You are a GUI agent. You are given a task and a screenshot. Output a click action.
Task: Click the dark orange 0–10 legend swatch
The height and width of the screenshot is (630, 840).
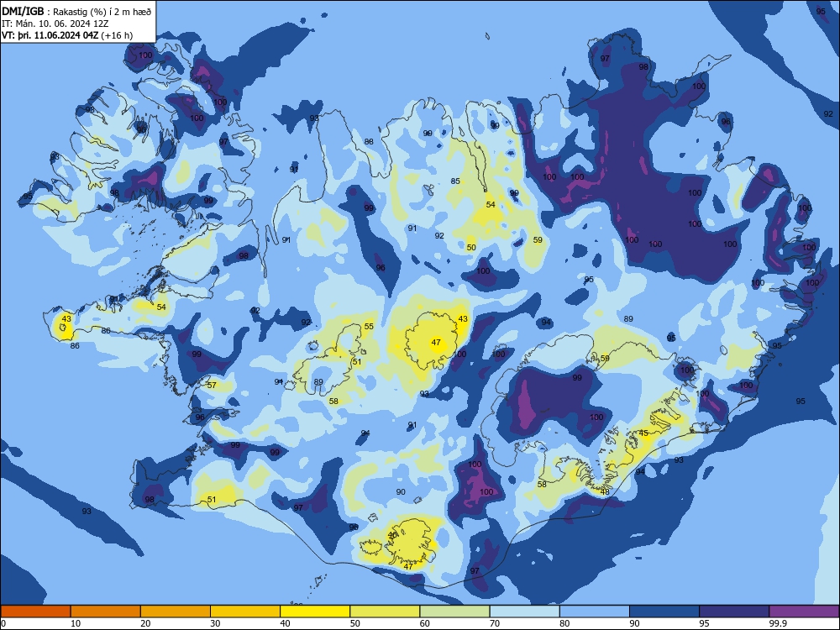pos(35,612)
